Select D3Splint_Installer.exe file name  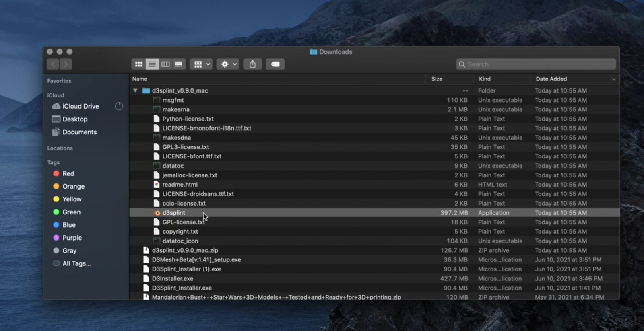(x=182, y=288)
